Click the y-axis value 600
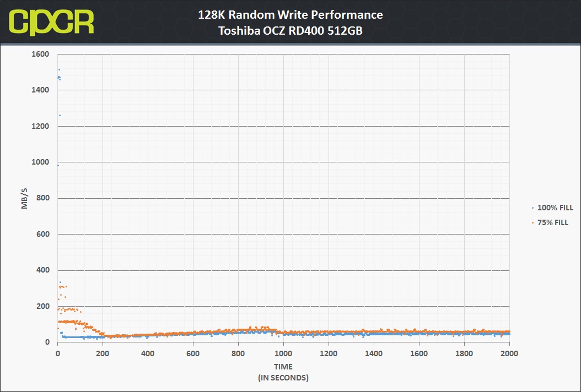Screen dimensions: 581x392 point(42,234)
